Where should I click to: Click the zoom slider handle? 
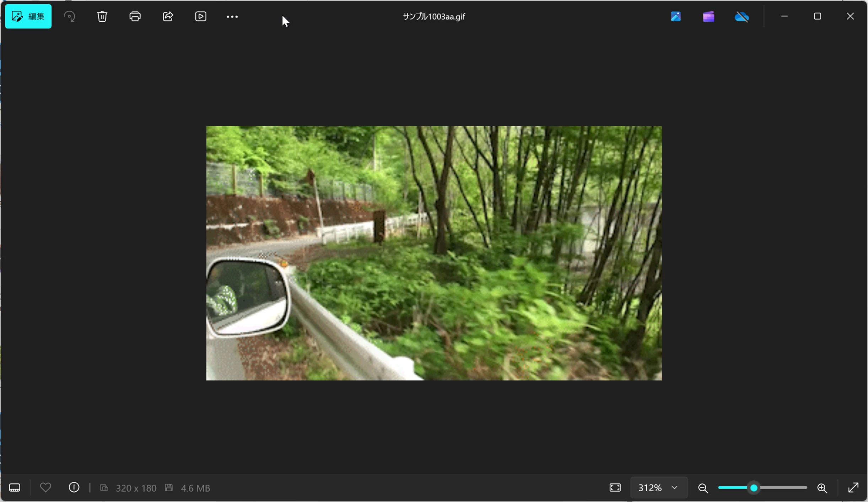(x=754, y=488)
